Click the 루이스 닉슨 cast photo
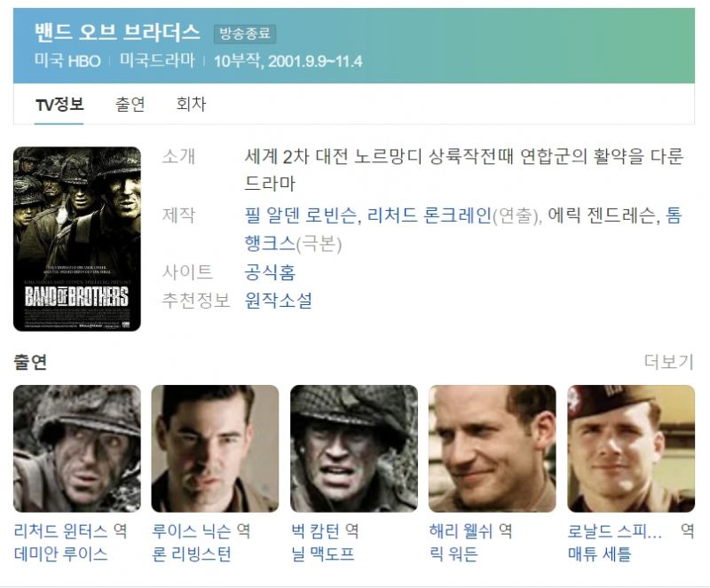 click(215, 449)
